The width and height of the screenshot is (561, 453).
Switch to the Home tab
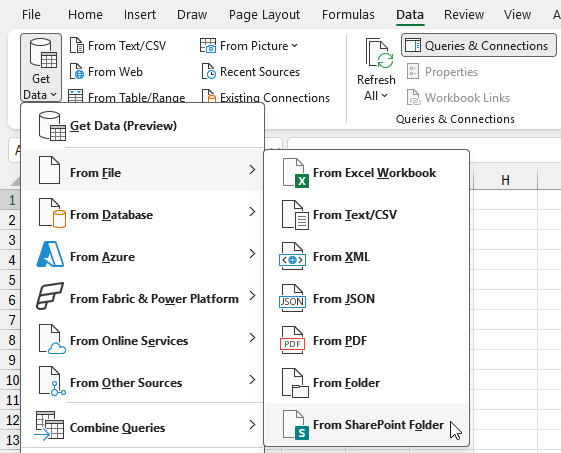(x=85, y=15)
